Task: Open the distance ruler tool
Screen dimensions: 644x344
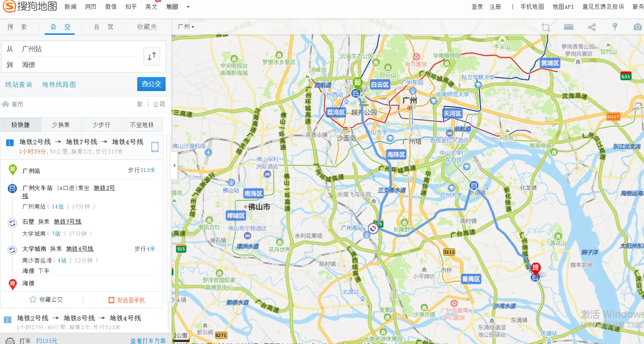Action: click(x=569, y=27)
